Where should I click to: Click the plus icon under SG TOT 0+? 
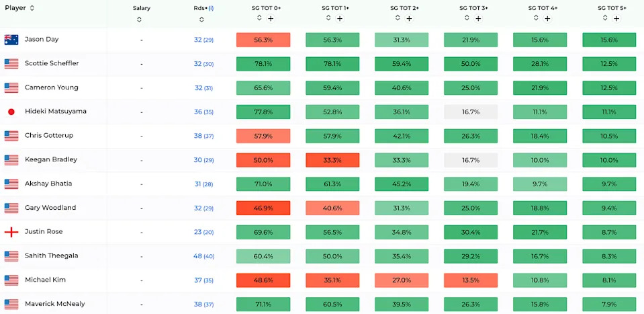pos(271,19)
